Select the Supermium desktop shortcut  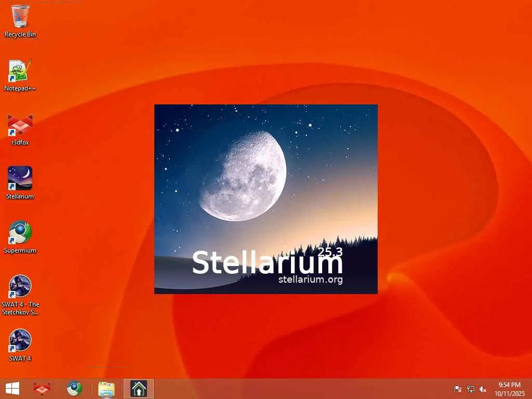tap(20, 237)
